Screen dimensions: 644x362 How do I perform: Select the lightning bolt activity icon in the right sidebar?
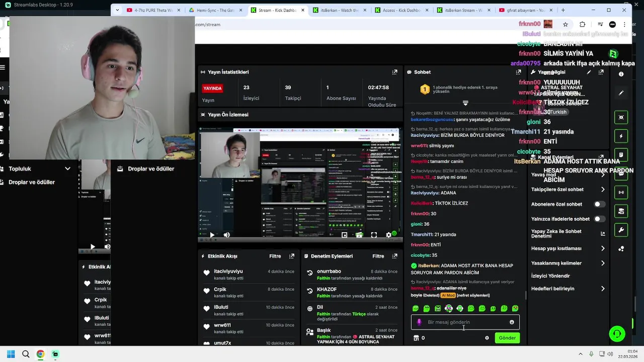[621, 136]
